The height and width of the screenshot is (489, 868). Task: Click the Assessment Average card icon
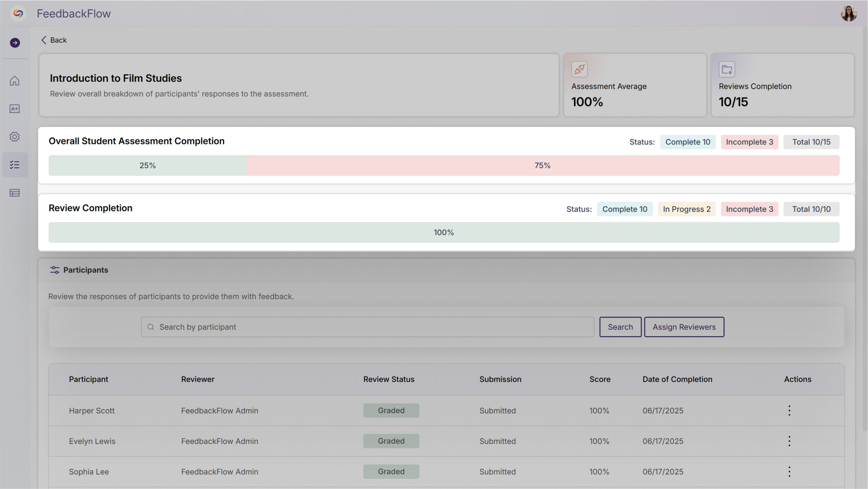pos(579,69)
